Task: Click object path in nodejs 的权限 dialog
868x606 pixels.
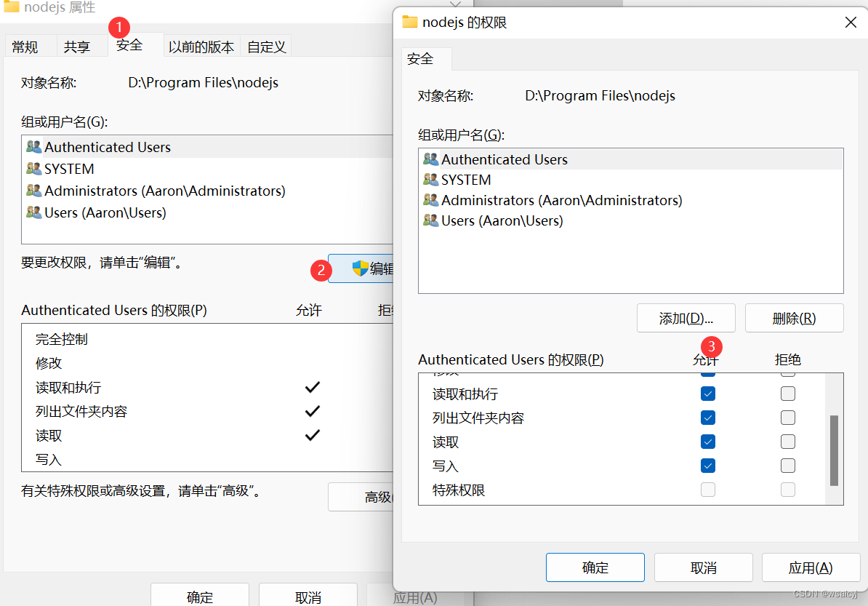Action: [x=600, y=96]
